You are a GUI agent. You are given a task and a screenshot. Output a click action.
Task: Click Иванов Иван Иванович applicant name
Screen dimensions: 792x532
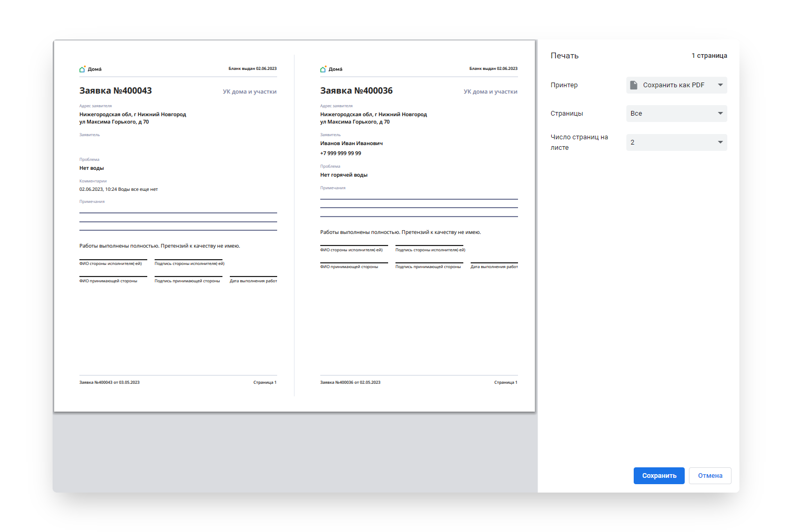[351, 143]
